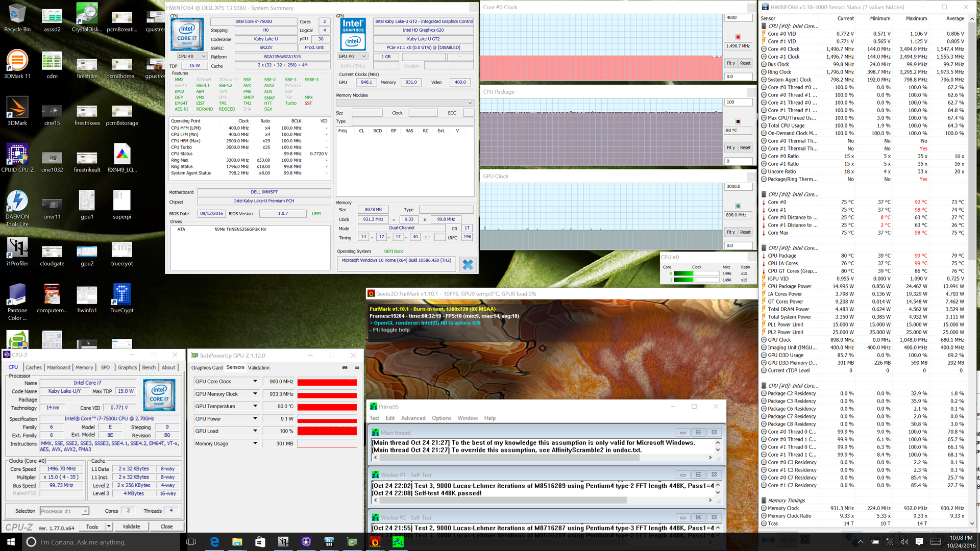This screenshot has width=980, height=551.
Task: Select CPU Package Power sensor row
Action: [863, 286]
